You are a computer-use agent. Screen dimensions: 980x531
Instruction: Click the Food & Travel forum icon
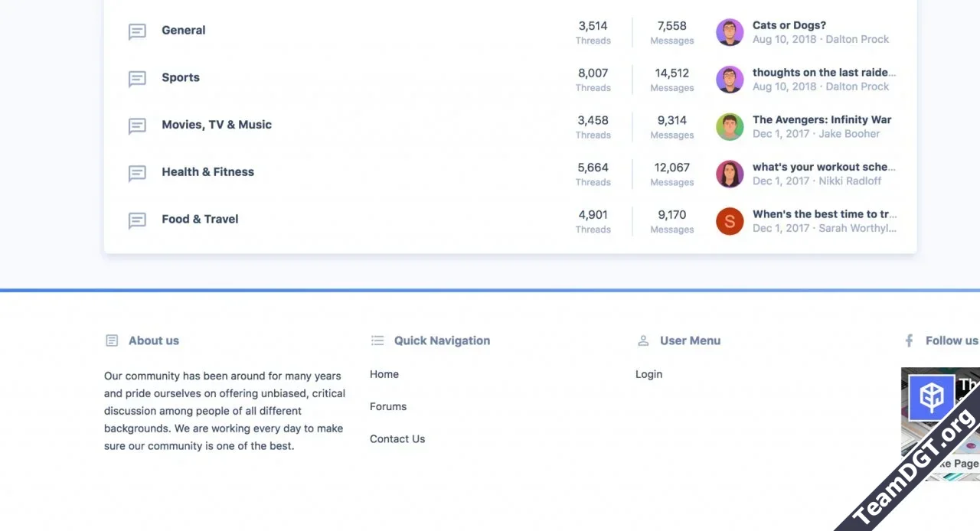[137, 221]
